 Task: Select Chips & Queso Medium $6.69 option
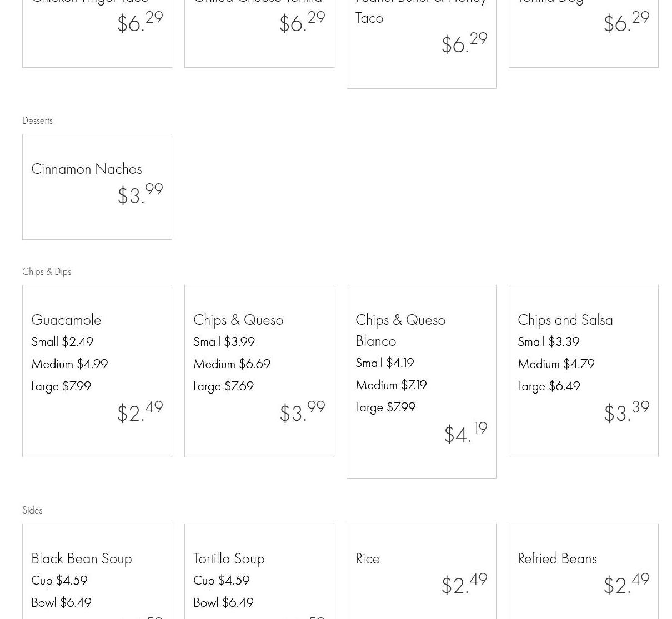[232, 364]
